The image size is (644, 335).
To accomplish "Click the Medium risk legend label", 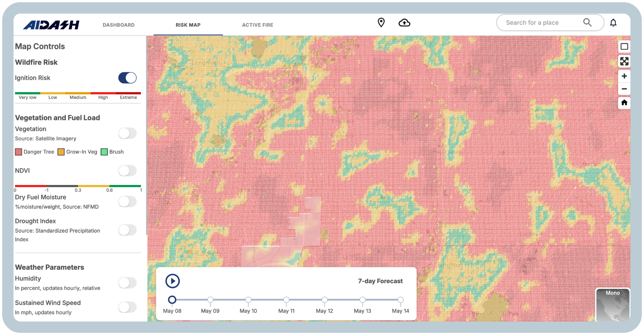I will tap(78, 98).
